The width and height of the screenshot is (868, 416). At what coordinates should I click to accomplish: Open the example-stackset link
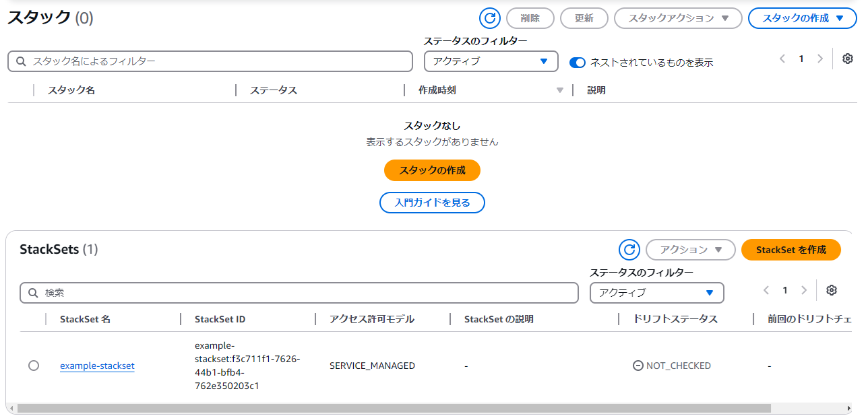[x=97, y=366]
